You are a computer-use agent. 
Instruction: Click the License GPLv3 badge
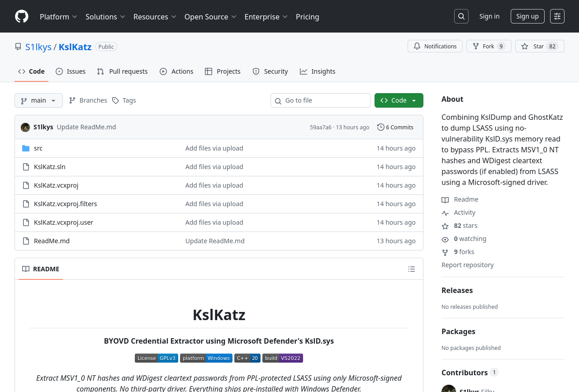[x=156, y=358]
